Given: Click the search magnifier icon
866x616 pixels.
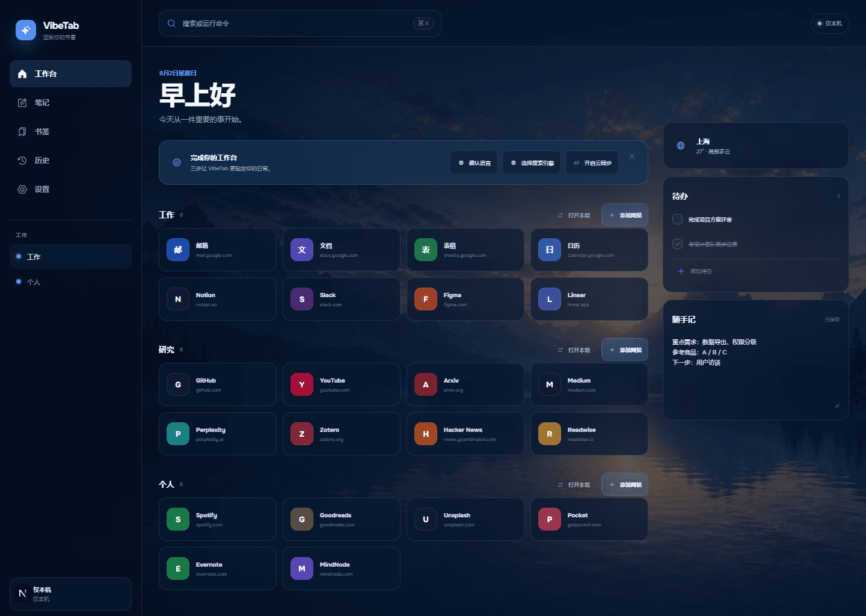Looking at the screenshot, I should [171, 23].
